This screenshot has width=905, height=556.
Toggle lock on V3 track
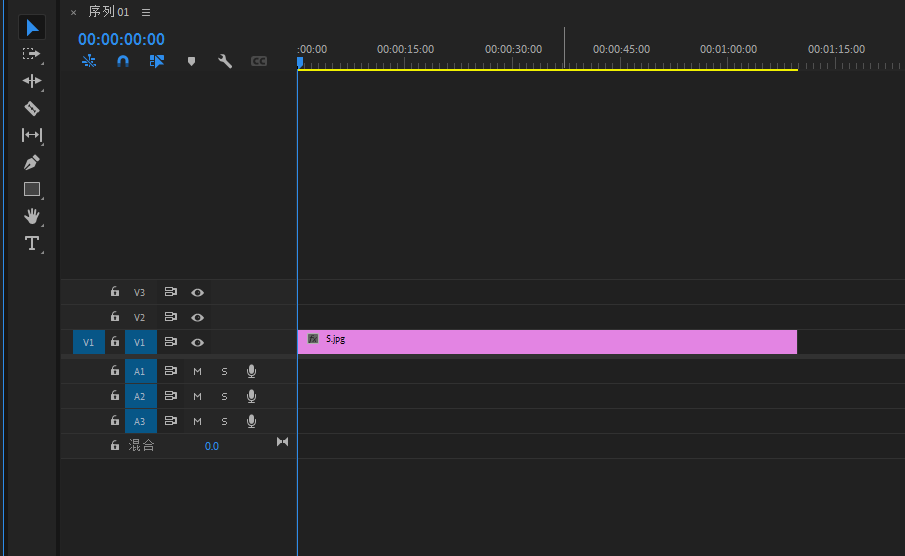[115, 292]
